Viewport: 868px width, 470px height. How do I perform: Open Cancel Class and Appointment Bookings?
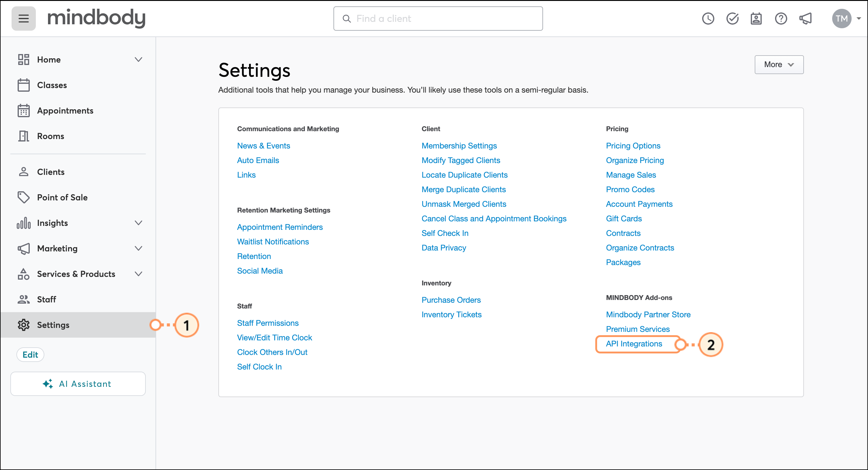point(494,219)
